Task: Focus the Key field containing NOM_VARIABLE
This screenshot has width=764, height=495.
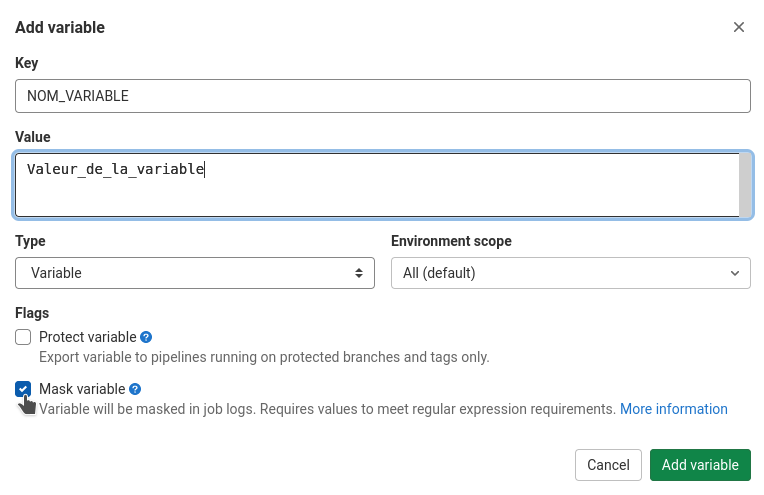Action: (382, 96)
